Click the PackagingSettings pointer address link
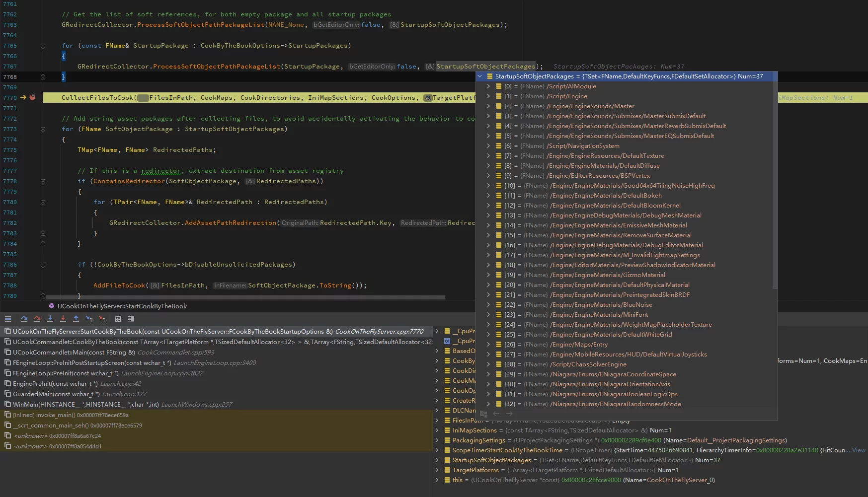The height and width of the screenshot is (497, 868). point(631,440)
